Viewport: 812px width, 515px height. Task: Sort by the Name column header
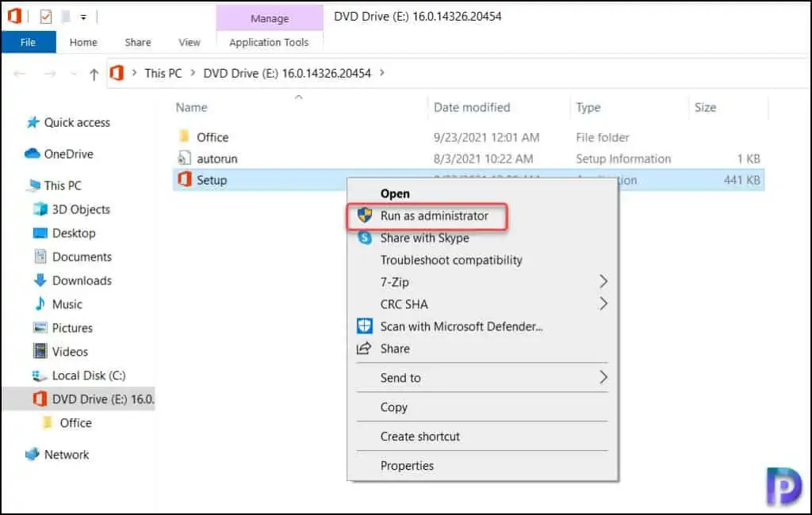(x=192, y=107)
